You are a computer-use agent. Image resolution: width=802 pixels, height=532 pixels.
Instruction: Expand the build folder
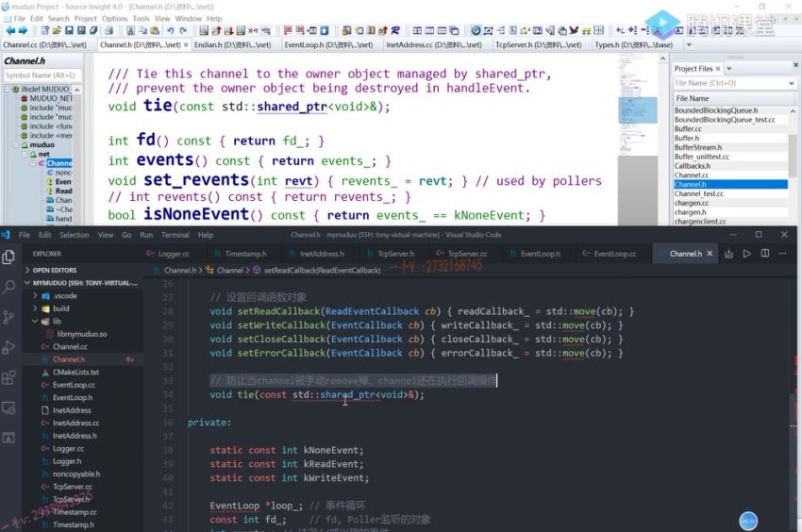60,308
